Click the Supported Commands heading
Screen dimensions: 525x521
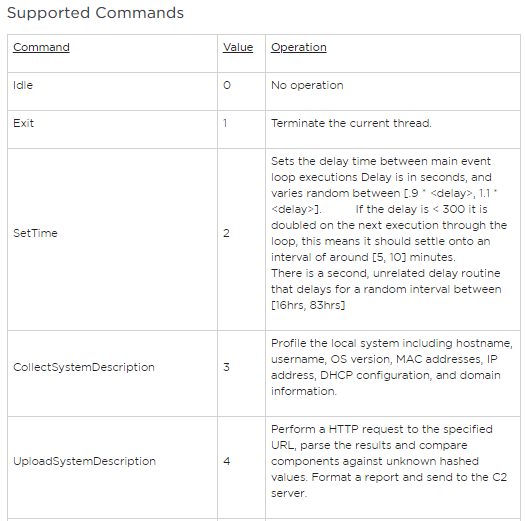(x=95, y=13)
